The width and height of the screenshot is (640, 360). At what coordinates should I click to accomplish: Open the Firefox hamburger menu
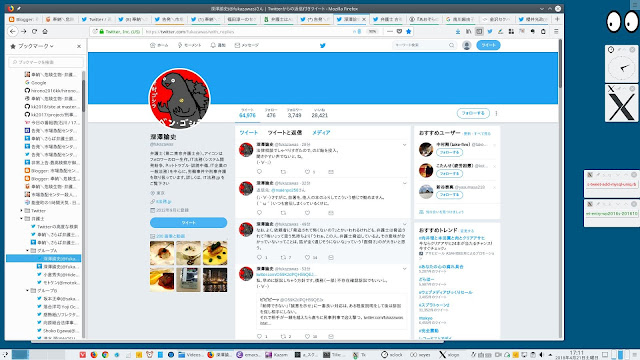point(556,31)
